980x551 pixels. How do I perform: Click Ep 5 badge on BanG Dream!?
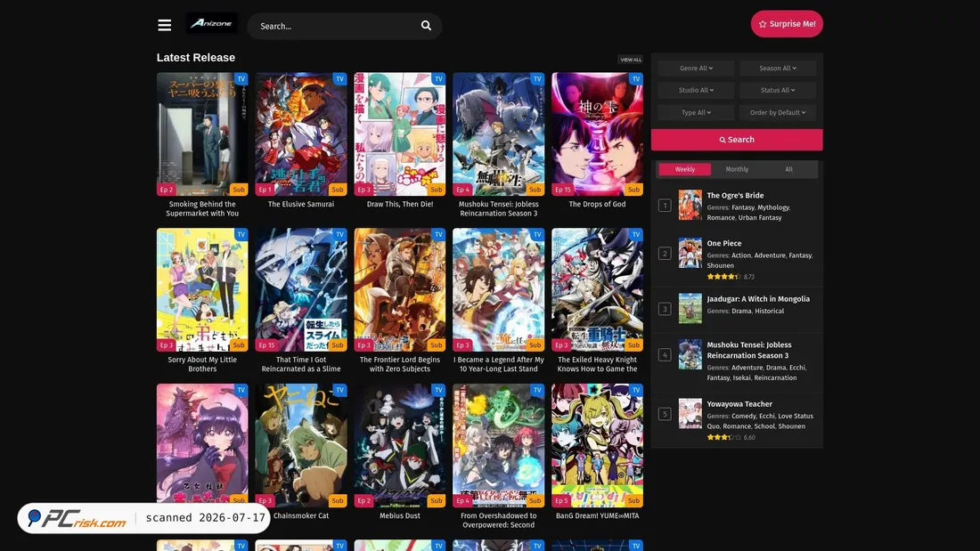[562, 500]
